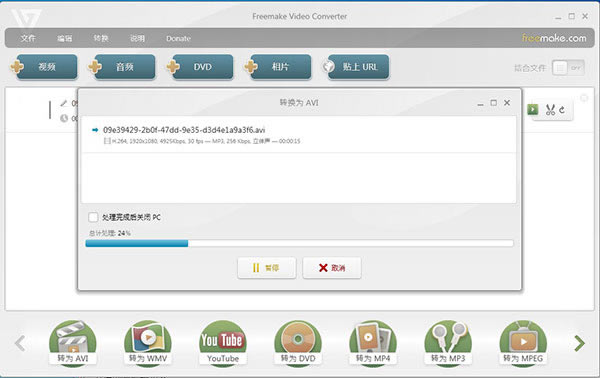Add a video with the 视频 button

[x=47, y=67]
